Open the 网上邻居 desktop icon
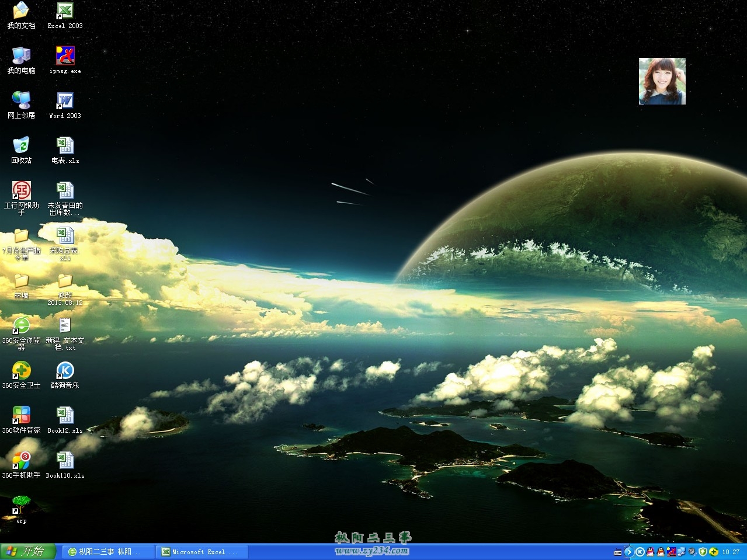747x560 pixels. (x=21, y=105)
